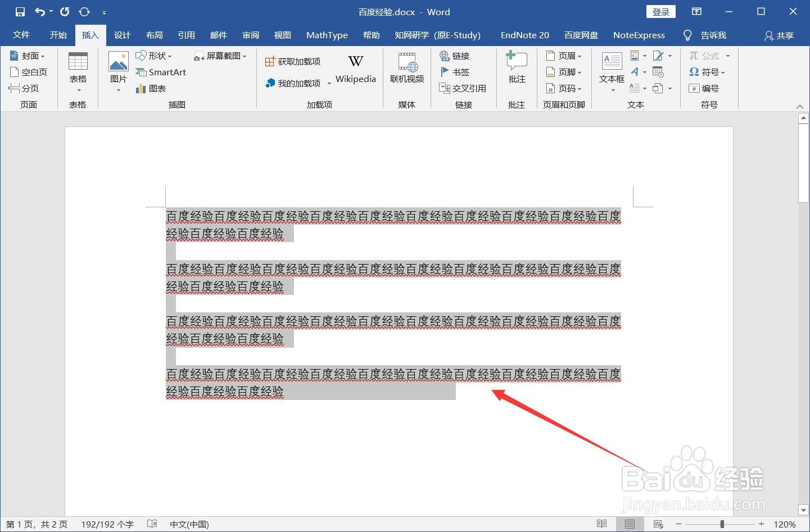This screenshot has width=810, height=532.
Task: Switch to the 审阅 ribbon tab
Action: point(250,35)
